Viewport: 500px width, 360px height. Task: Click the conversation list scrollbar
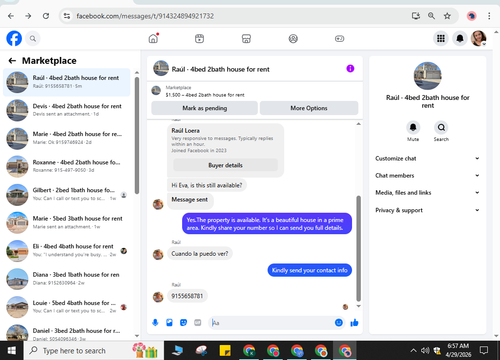point(137,135)
